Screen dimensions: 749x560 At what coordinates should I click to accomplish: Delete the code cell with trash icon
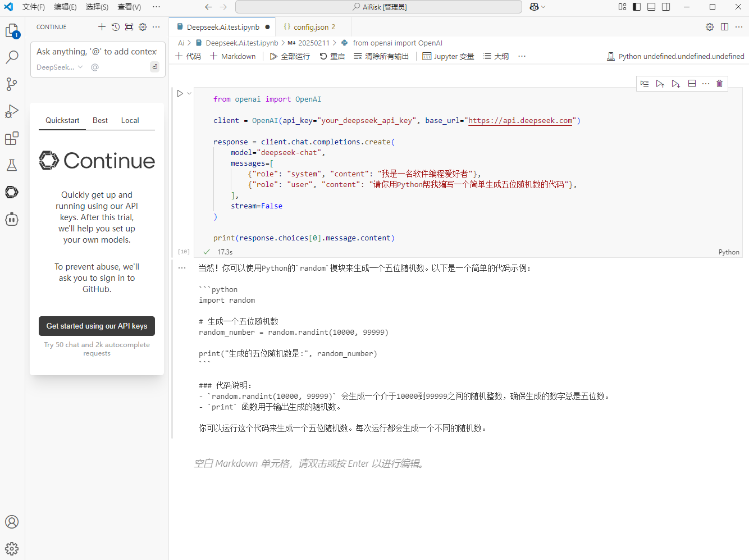click(720, 84)
